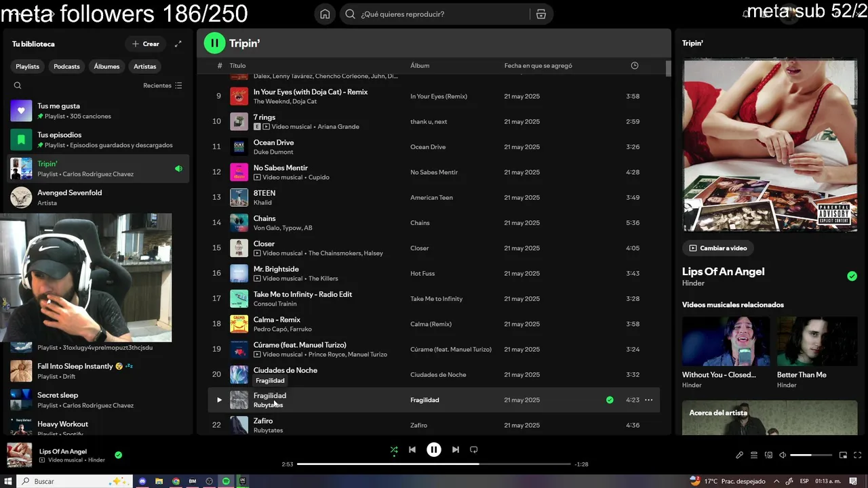Select the Podcasts filter chip

pos(66,66)
